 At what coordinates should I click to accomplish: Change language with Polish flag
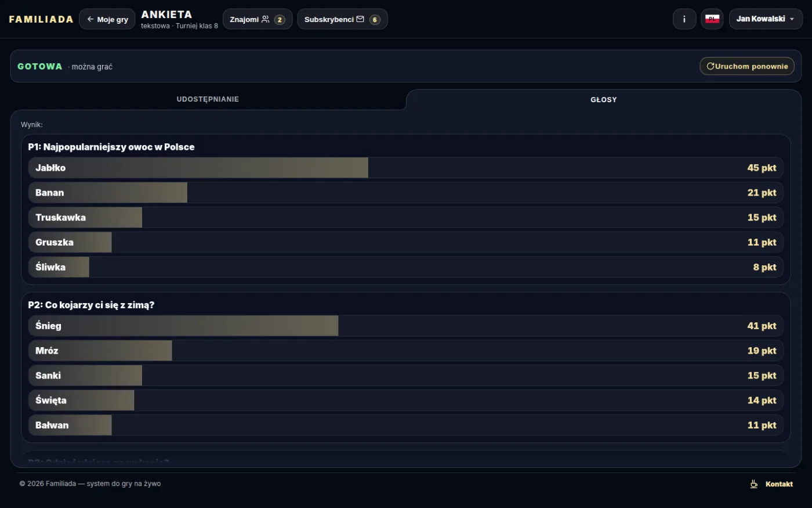pyautogui.click(x=712, y=19)
